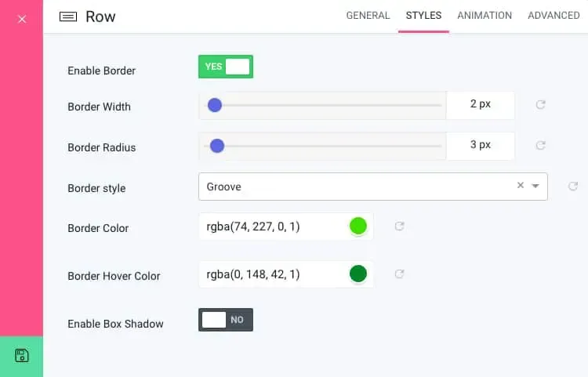This screenshot has width=588, height=377.
Task: Reset the Border Radius value
Action: tap(540, 146)
